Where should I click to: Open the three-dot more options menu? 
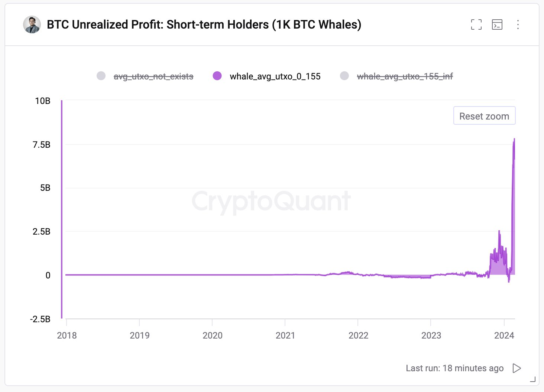(518, 24)
